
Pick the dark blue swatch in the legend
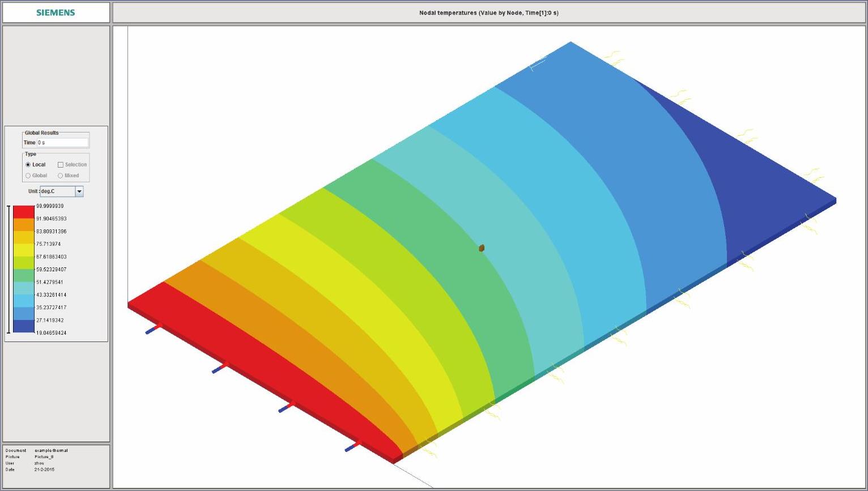click(24, 326)
